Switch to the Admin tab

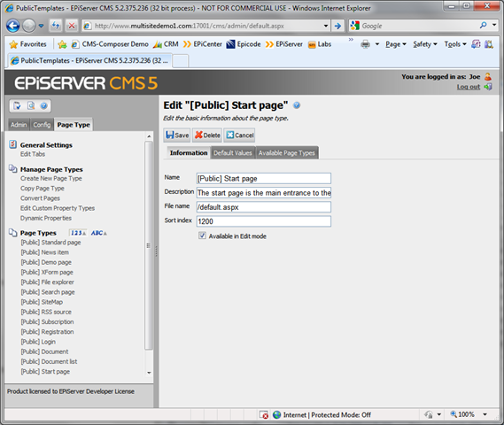19,125
